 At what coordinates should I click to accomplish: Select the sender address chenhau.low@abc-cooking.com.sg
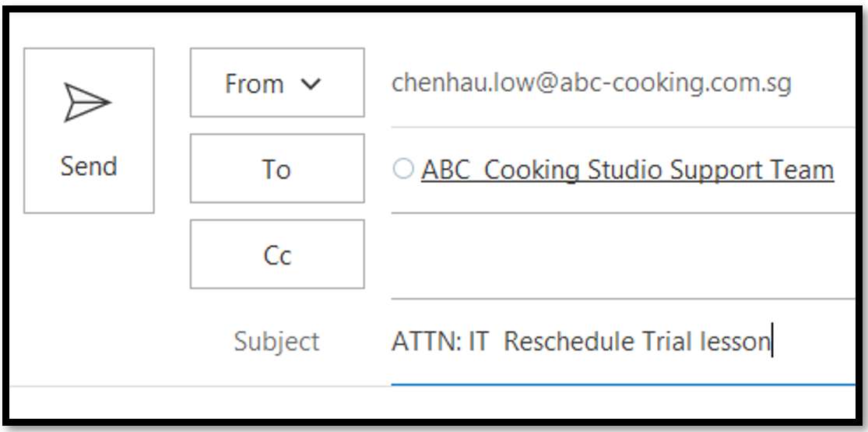pyautogui.click(x=591, y=83)
